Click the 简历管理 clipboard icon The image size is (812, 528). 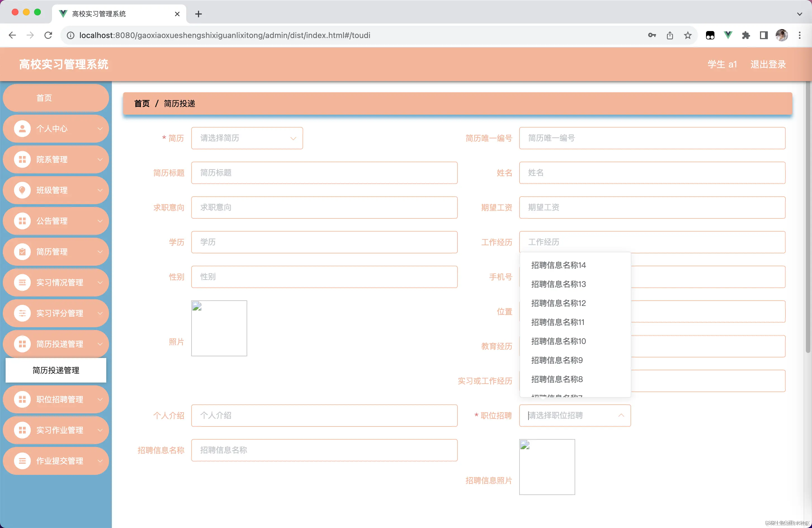pos(22,252)
